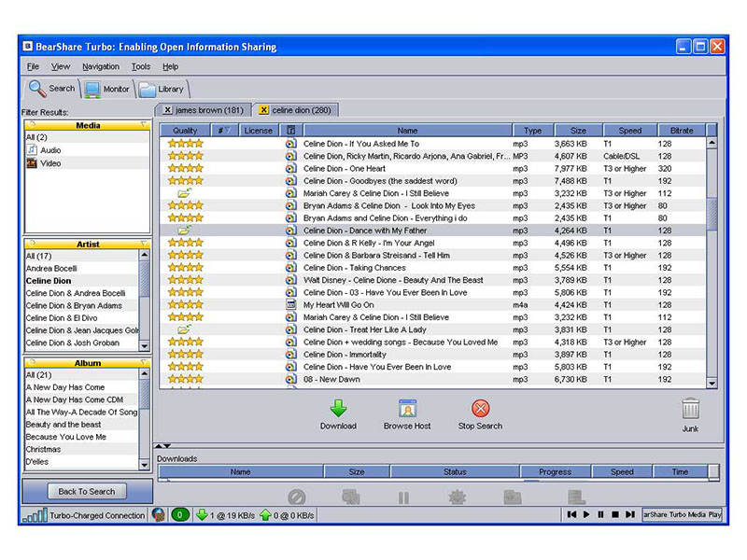Viewport: 747px width, 560px height.
Task: Select the Video media filter icon
Action: click(x=32, y=163)
